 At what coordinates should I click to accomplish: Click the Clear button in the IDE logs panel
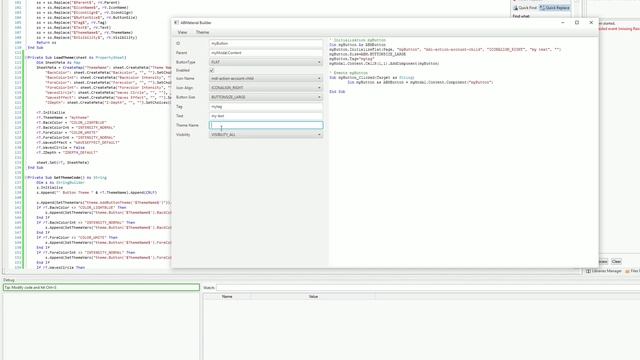[616, 262]
